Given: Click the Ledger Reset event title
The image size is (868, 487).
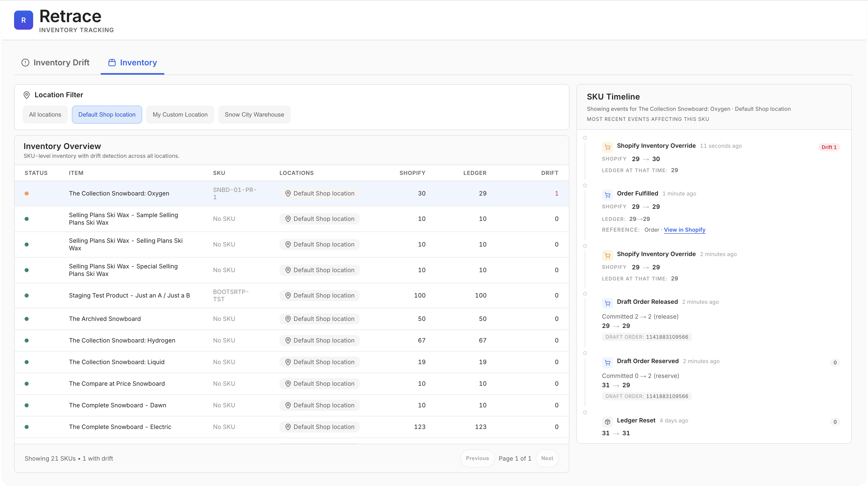Looking at the screenshot, I should (x=636, y=420).
